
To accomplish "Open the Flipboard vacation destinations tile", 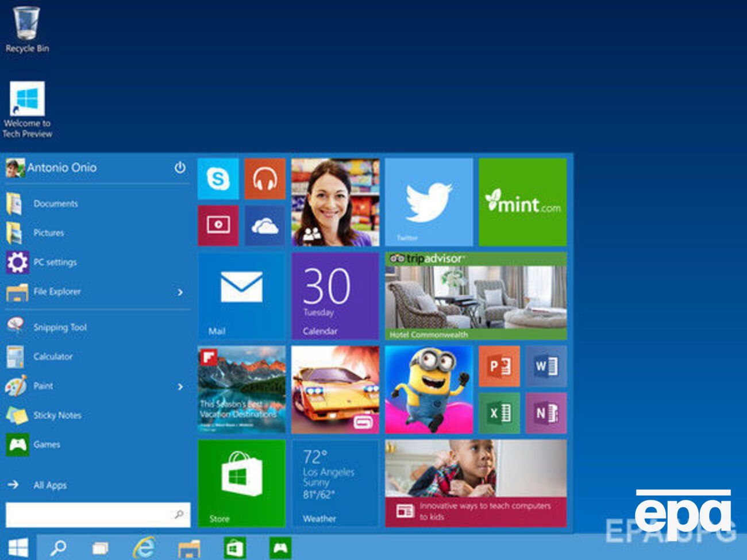I will coord(241,389).
